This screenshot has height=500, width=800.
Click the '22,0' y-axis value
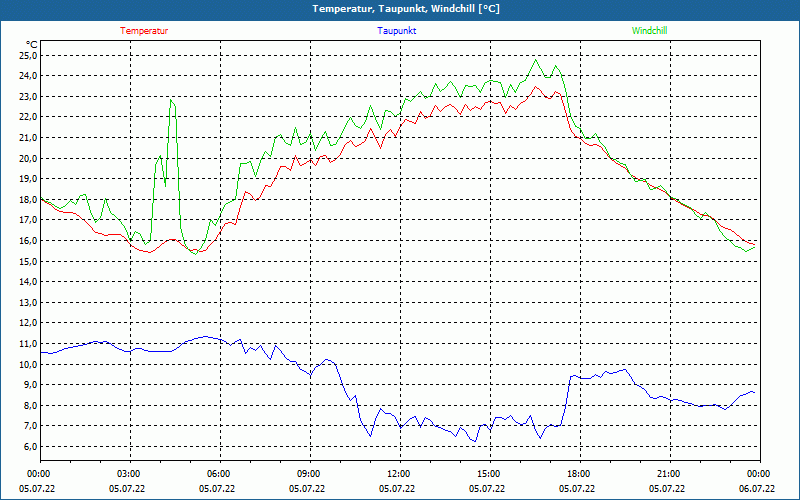tap(29, 117)
